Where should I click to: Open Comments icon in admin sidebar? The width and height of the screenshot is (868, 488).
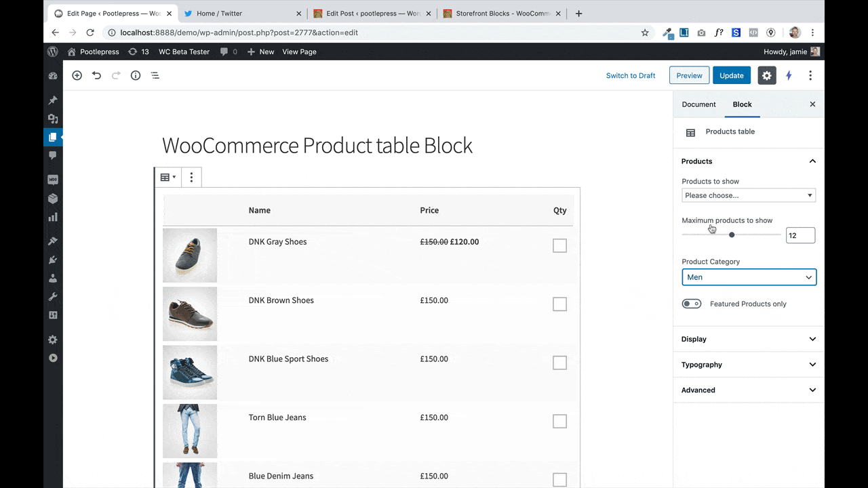[x=53, y=155]
